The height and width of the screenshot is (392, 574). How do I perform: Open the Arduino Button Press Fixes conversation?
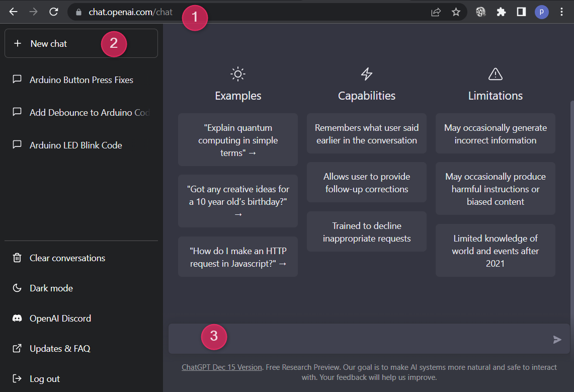pyautogui.click(x=81, y=80)
